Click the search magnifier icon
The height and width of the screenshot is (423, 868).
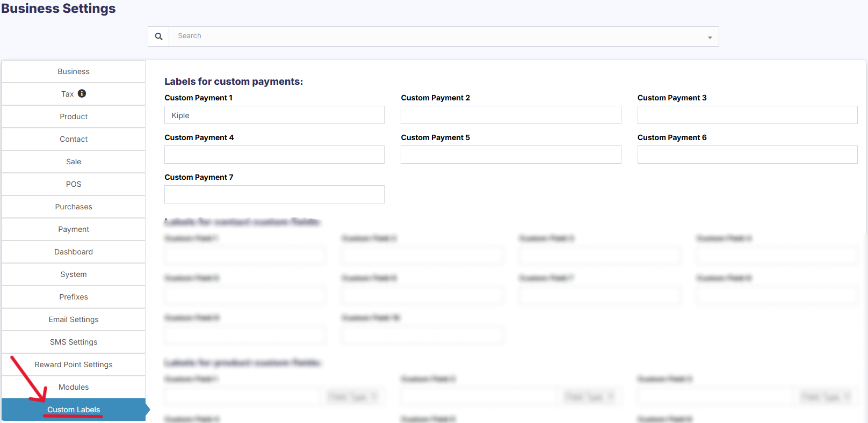click(158, 37)
